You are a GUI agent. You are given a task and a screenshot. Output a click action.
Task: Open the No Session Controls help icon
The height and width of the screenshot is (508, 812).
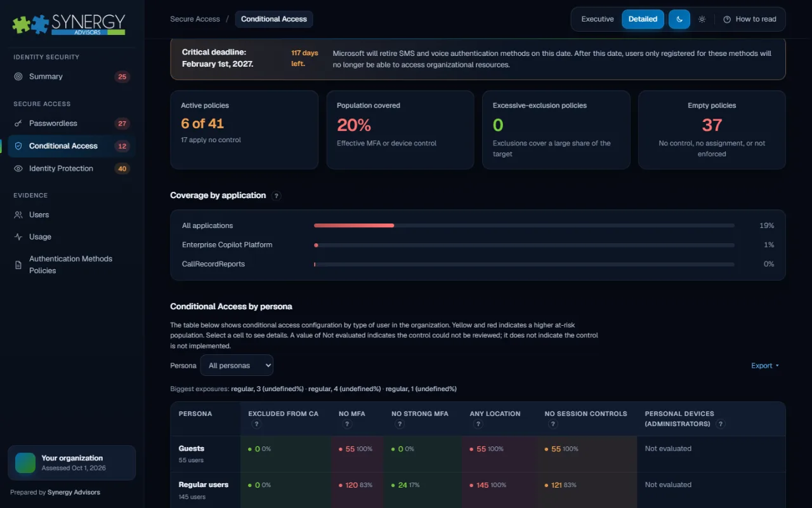[x=553, y=424]
